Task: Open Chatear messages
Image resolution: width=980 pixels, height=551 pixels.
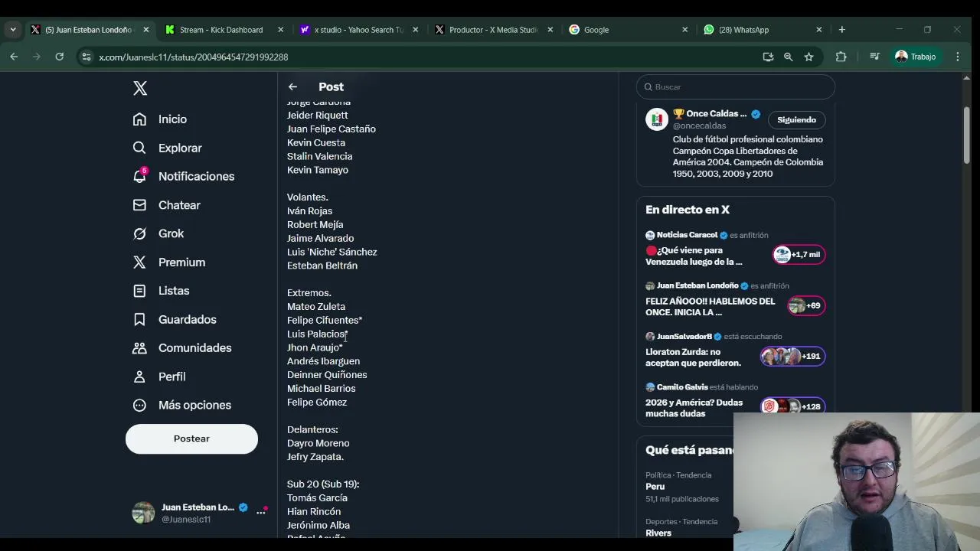Action: 166,205
